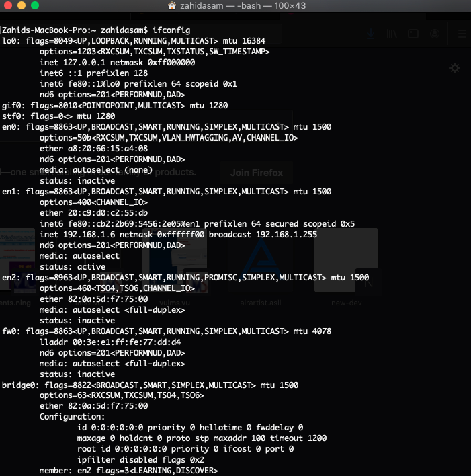The width and height of the screenshot is (471, 476).
Task: Click 'options=63<RXCSUM,TXCSUM,TSO4,TSO6>' line
Action: 122,395
